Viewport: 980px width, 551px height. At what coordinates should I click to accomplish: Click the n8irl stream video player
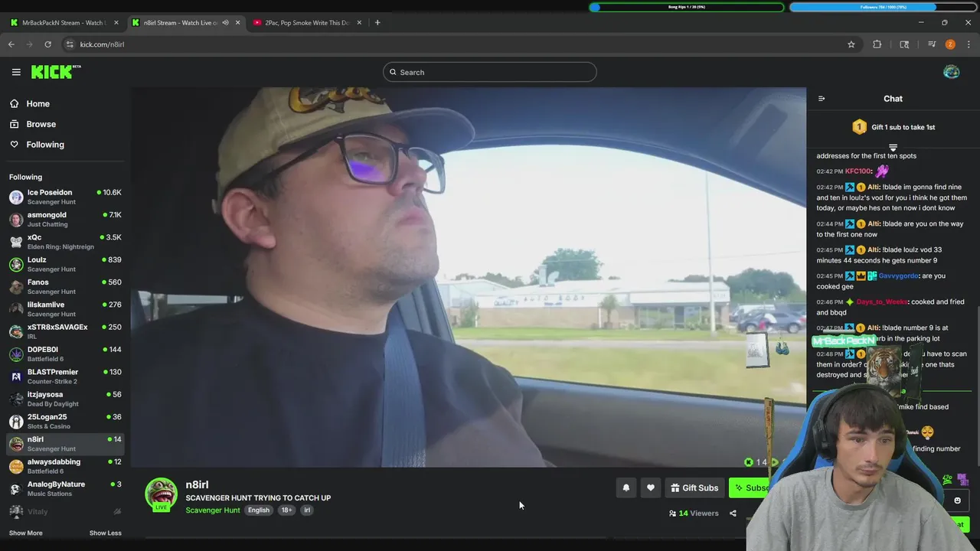[468, 277]
